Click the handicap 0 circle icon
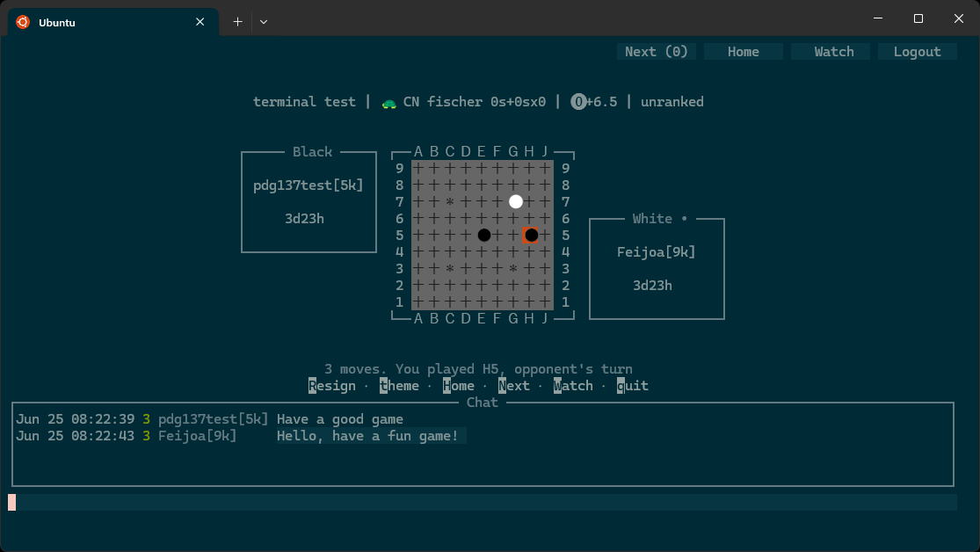Viewport: 980px width, 552px height. pyautogui.click(x=578, y=102)
